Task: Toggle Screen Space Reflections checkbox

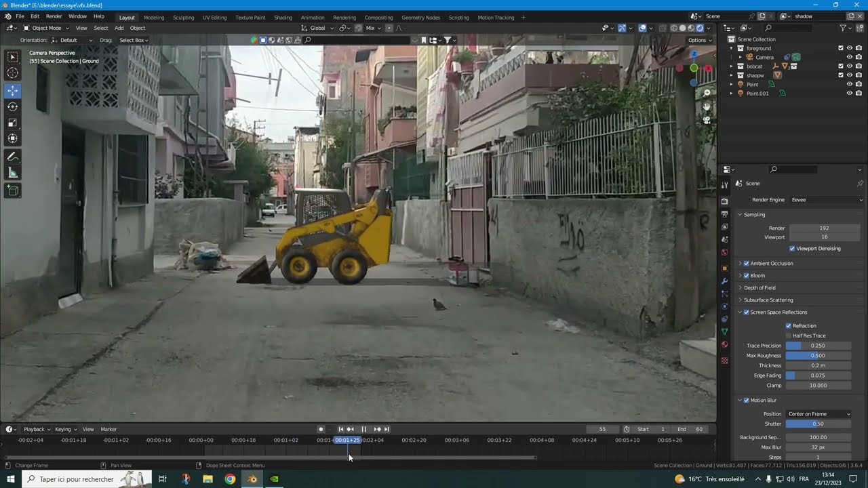Action: tap(747, 312)
